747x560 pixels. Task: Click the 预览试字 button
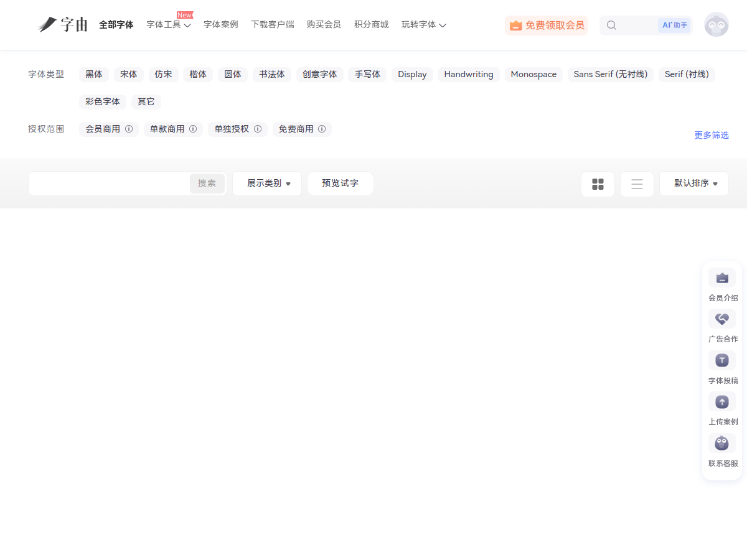pos(341,184)
